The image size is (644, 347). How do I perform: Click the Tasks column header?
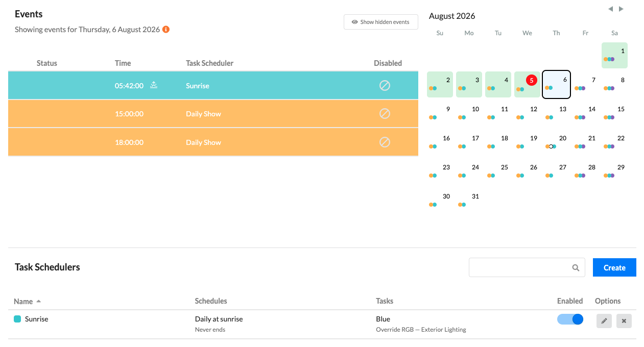pos(385,301)
